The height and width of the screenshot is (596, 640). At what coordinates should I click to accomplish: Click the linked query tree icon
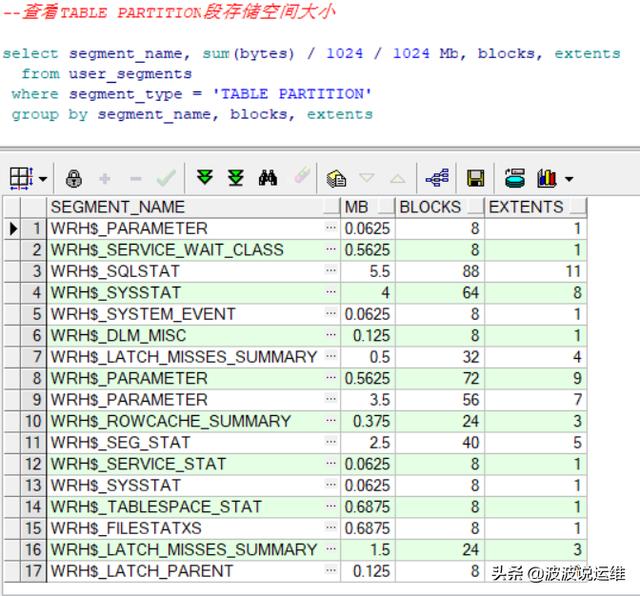437,178
